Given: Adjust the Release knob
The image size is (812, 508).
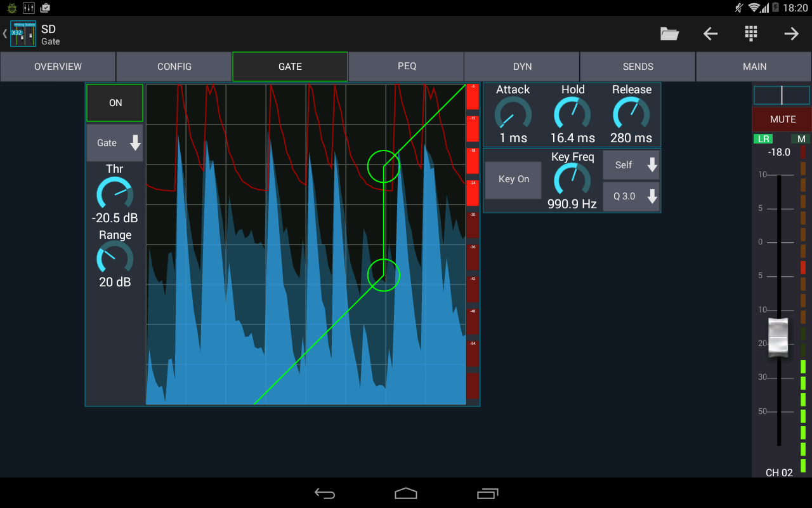Looking at the screenshot, I should coord(631,114).
